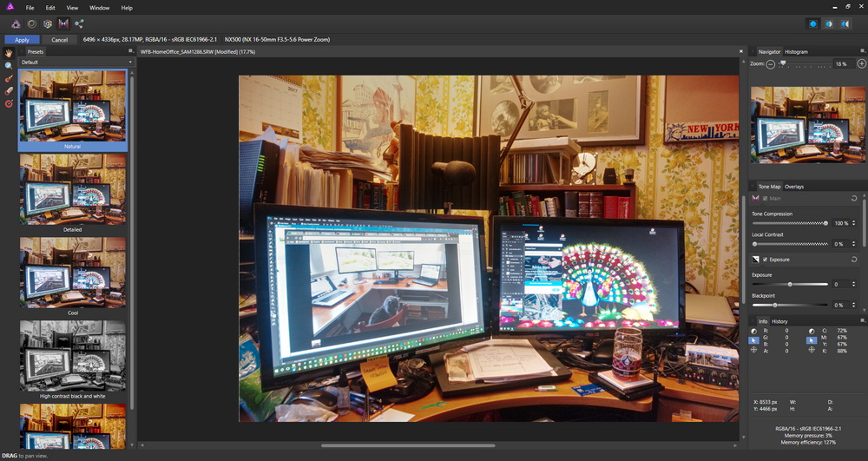This screenshot has height=461, width=868.
Task: Open the Window menu
Action: [x=99, y=8]
